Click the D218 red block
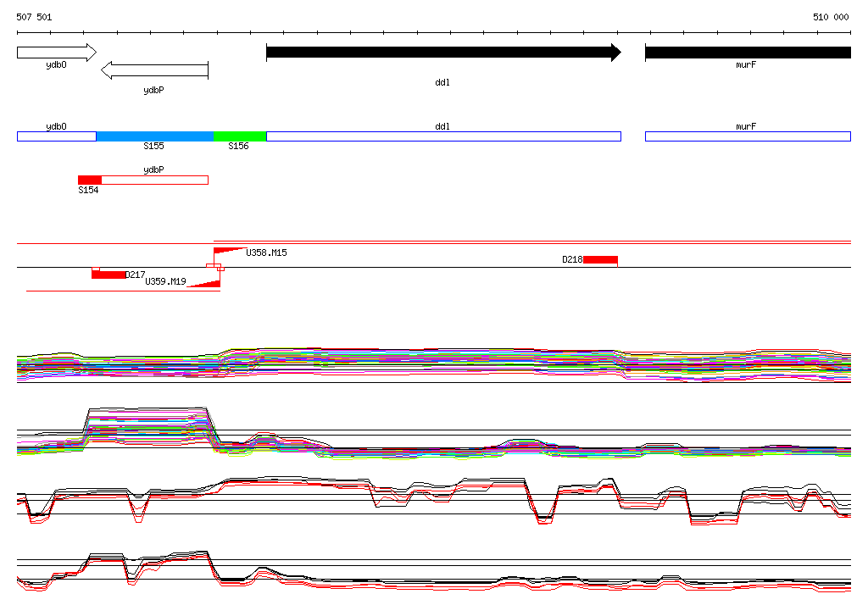 [600, 259]
